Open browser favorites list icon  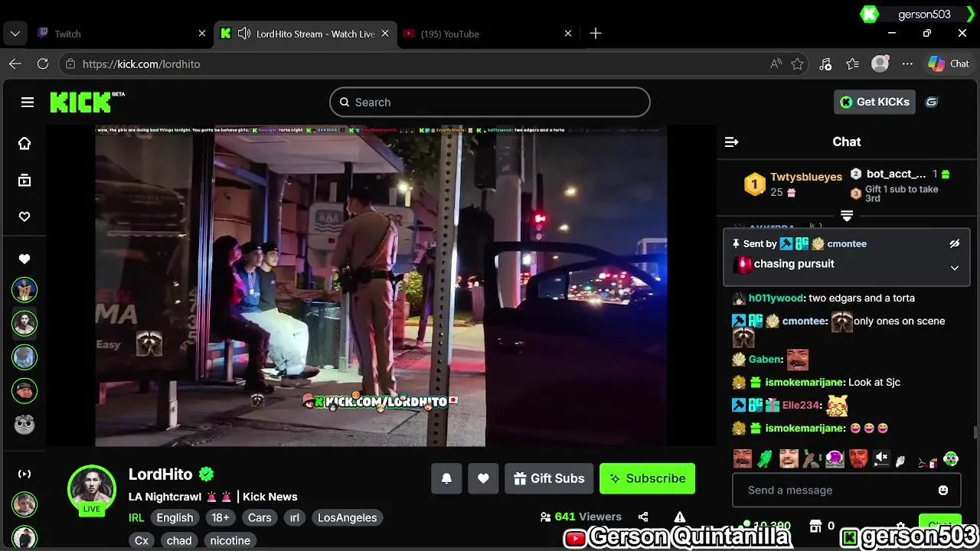tap(852, 64)
